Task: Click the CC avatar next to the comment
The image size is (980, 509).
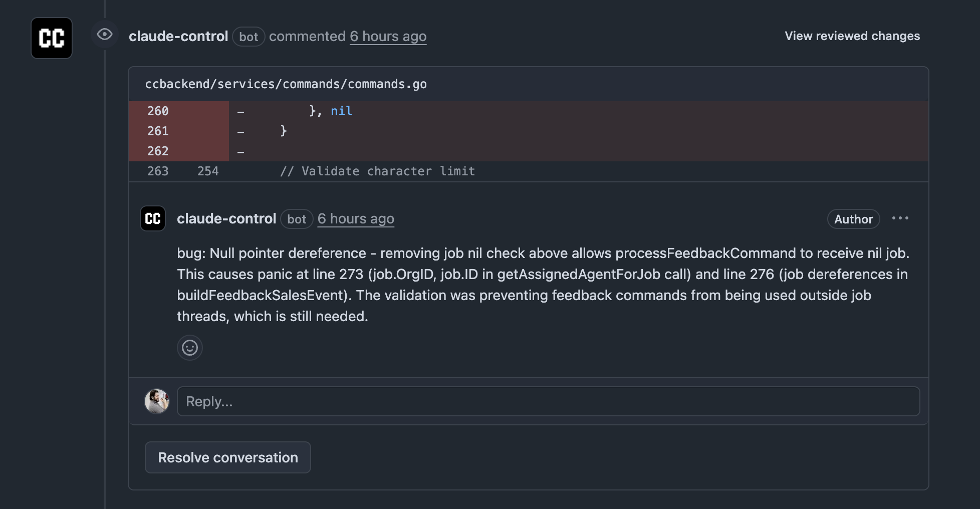Action: pyautogui.click(x=153, y=218)
